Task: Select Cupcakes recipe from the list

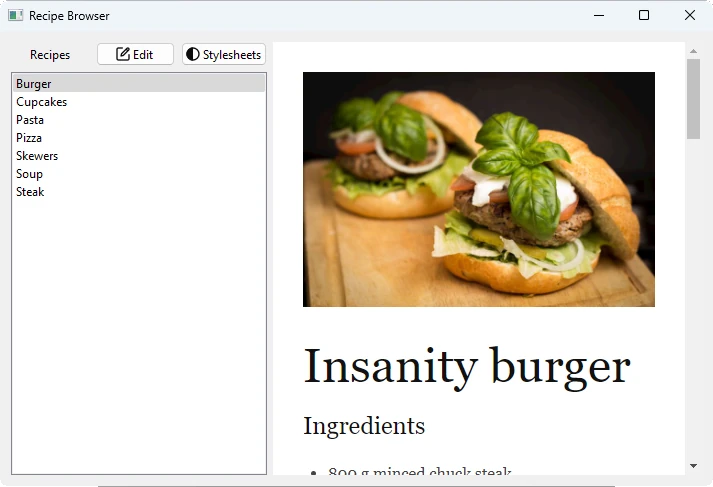Action: tap(42, 102)
